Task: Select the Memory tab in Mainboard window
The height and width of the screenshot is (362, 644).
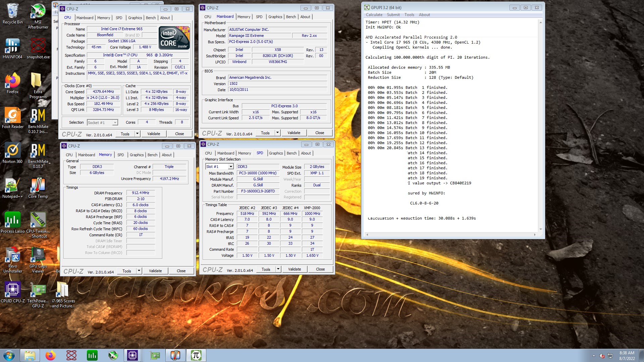Action: [244, 17]
